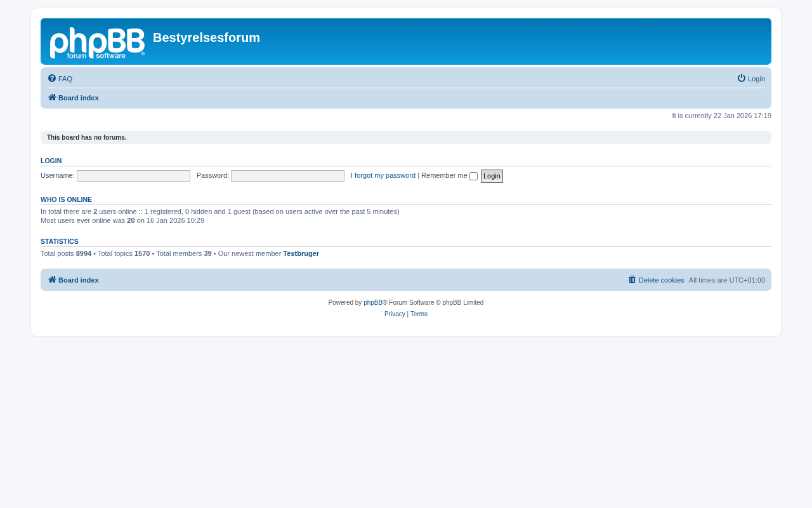
Task: Click the LOGIN section heading
Action: click(51, 161)
